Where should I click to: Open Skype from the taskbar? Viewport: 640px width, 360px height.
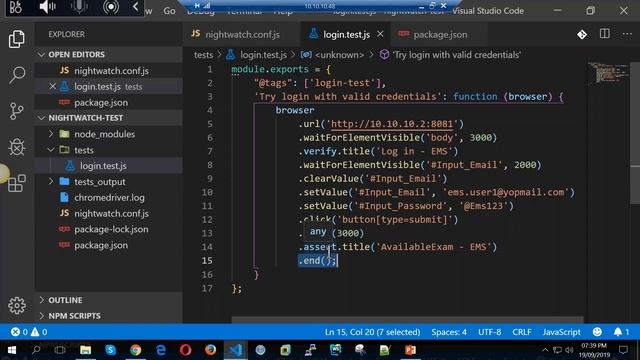110,350
